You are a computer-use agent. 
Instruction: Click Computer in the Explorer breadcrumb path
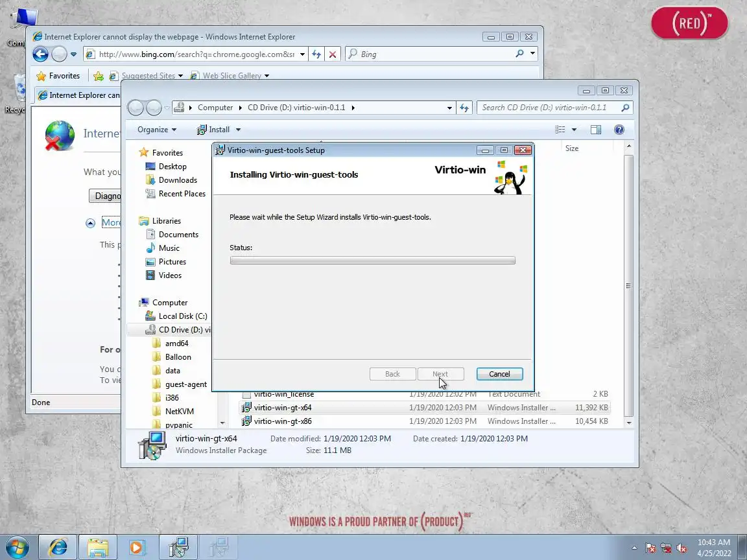pyautogui.click(x=215, y=108)
